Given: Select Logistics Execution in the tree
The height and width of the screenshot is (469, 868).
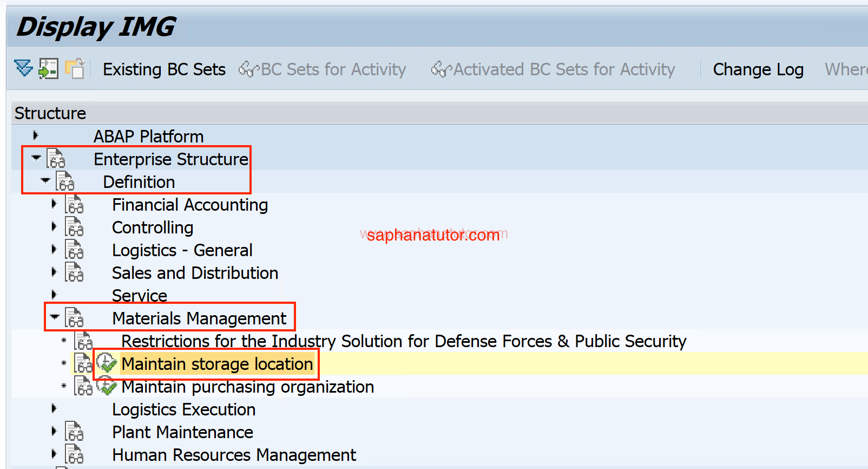Looking at the screenshot, I should click(183, 409).
